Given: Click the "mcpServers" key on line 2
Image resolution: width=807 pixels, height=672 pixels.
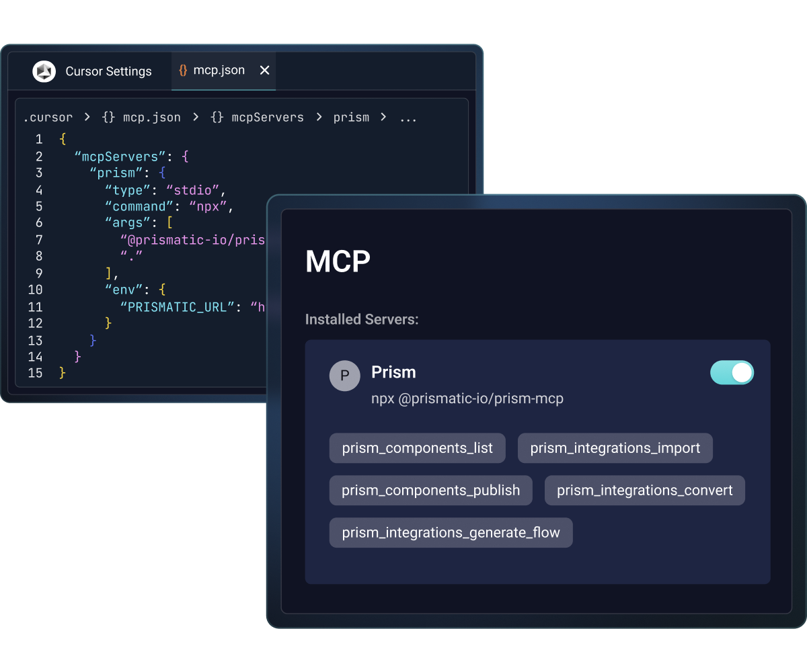Looking at the screenshot, I should [x=120, y=157].
